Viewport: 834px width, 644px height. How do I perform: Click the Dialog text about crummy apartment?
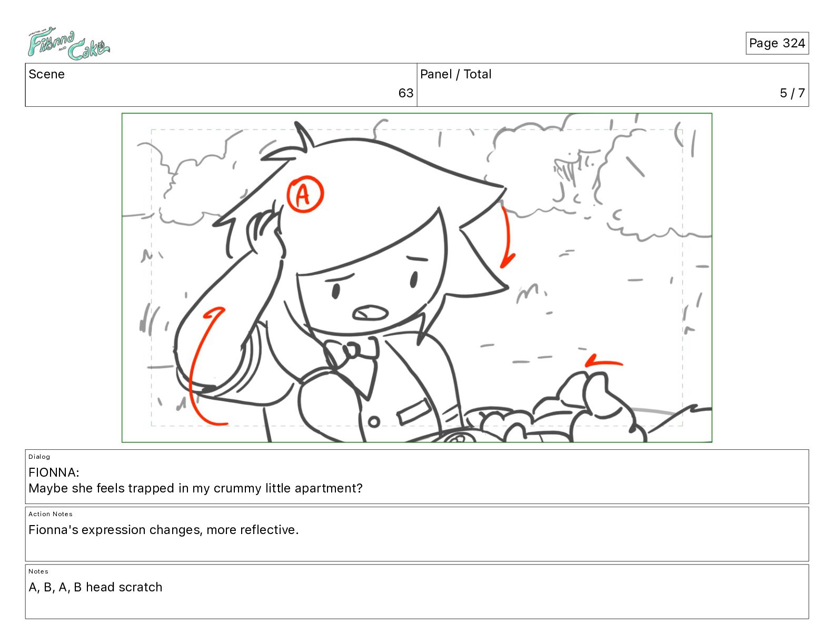pos(195,488)
